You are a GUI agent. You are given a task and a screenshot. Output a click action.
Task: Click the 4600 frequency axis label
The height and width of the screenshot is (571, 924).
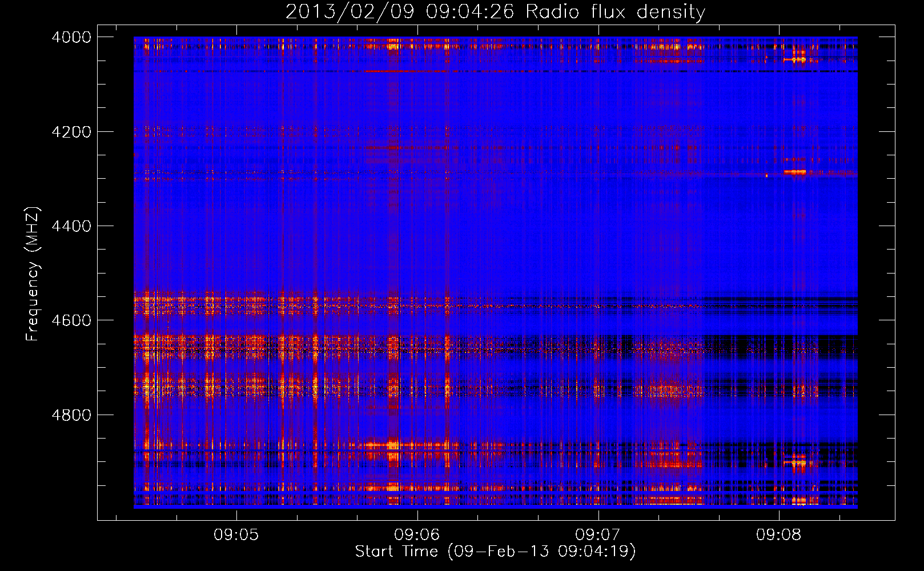coord(71,320)
